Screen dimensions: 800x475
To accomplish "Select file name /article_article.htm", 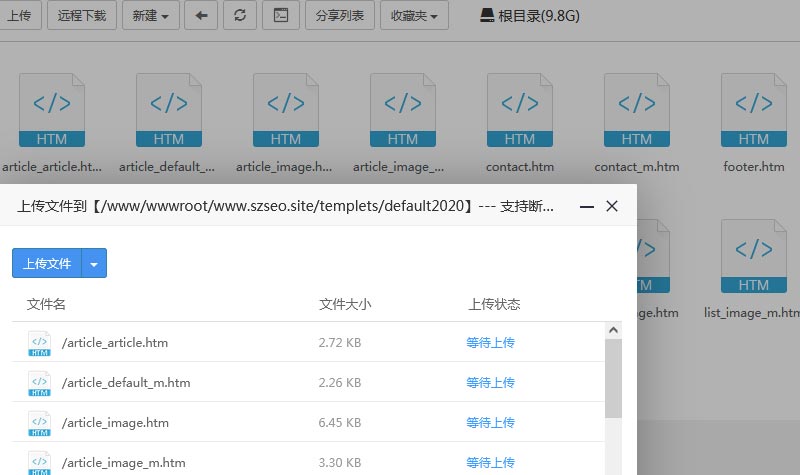I will coord(115,343).
